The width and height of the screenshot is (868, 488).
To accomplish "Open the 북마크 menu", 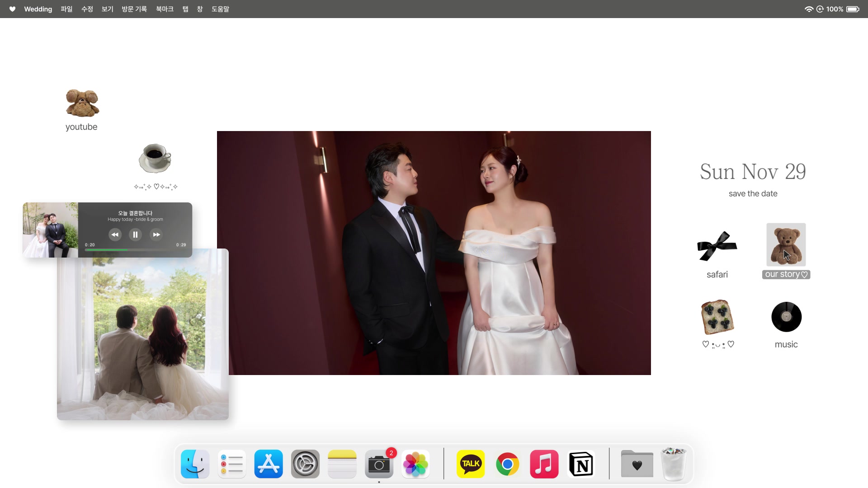I will (165, 9).
